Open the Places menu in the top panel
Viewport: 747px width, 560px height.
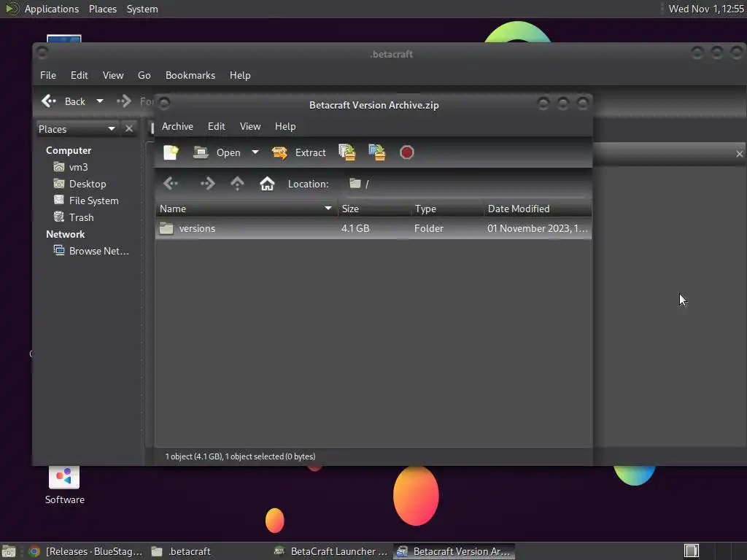[102, 9]
